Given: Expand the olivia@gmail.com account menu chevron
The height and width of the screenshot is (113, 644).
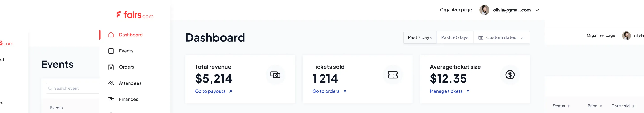Looking at the screenshot, I should click(x=537, y=10).
